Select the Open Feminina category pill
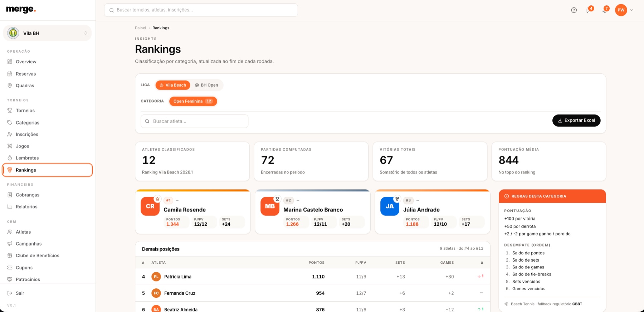This screenshot has height=312, width=644. click(x=193, y=101)
